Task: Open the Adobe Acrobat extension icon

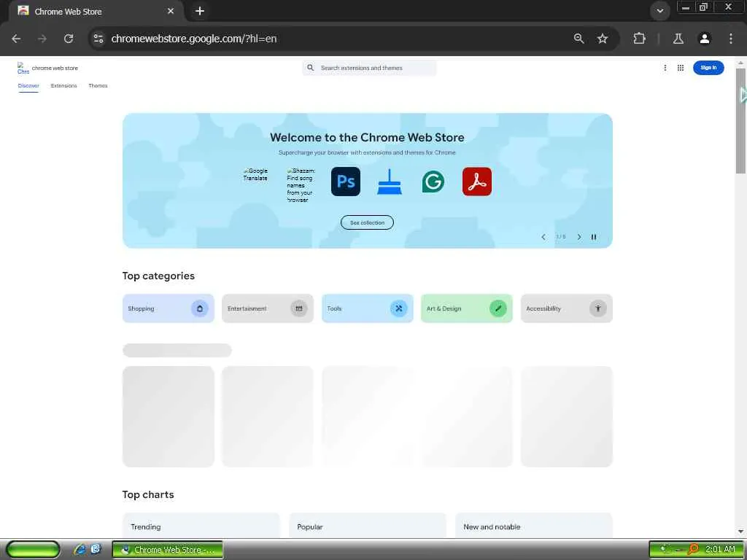Action: [477, 182]
